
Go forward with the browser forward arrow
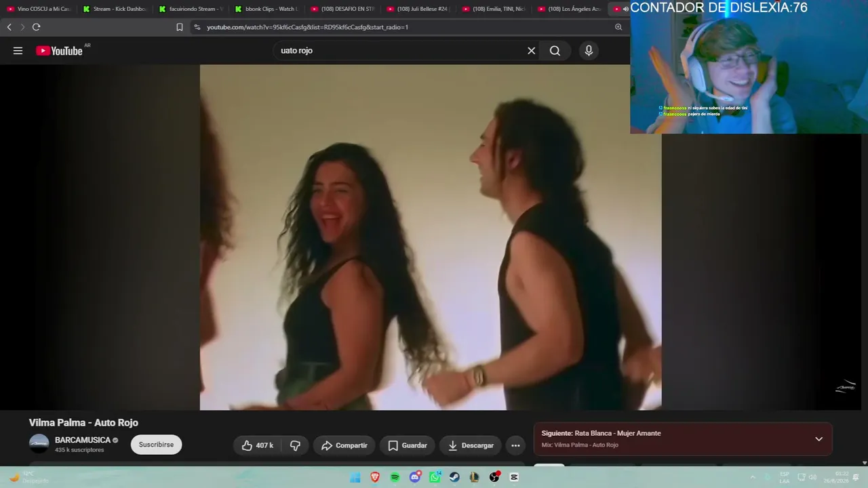point(22,27)
